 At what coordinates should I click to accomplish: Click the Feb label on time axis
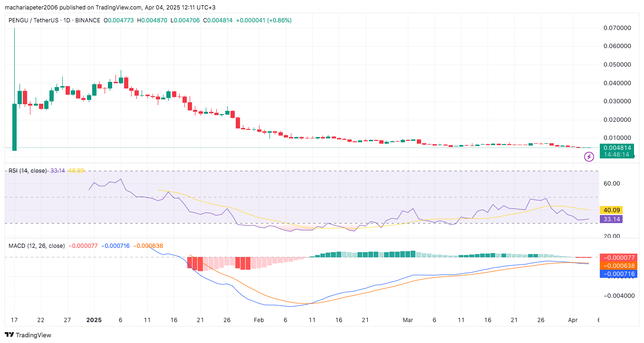pyautogui.click(x=259, y=320)
